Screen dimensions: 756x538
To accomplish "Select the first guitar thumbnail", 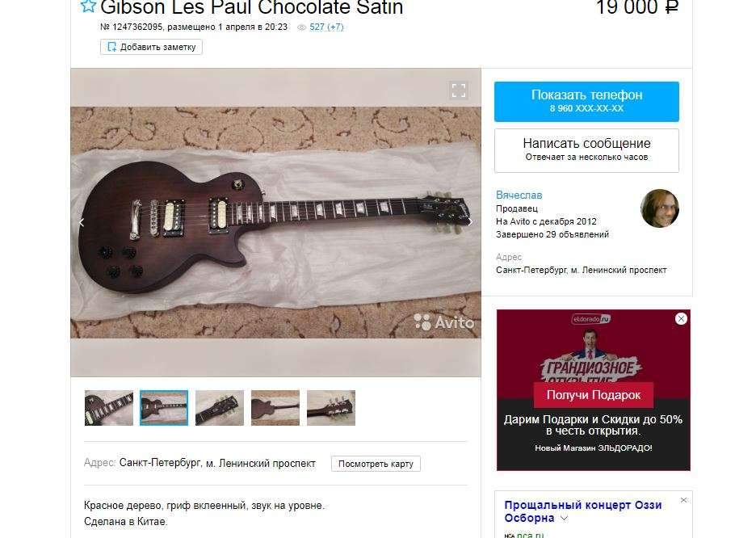I will point(109,408).
